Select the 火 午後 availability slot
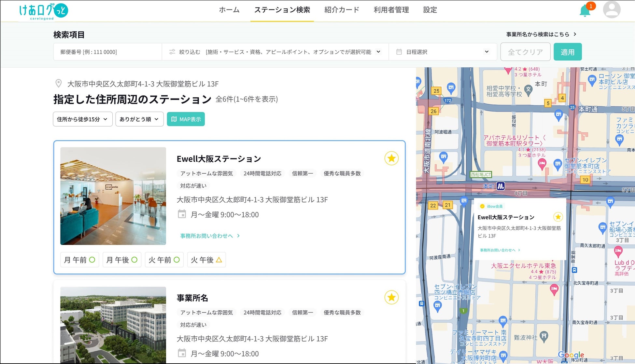 tap(206, 260)
